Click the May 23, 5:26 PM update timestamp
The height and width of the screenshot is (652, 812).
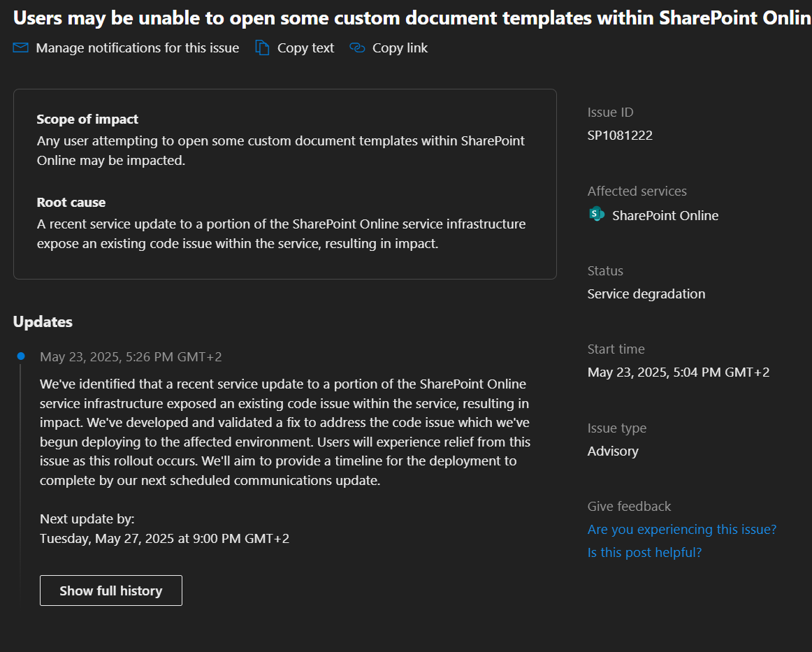pos(131,357)
